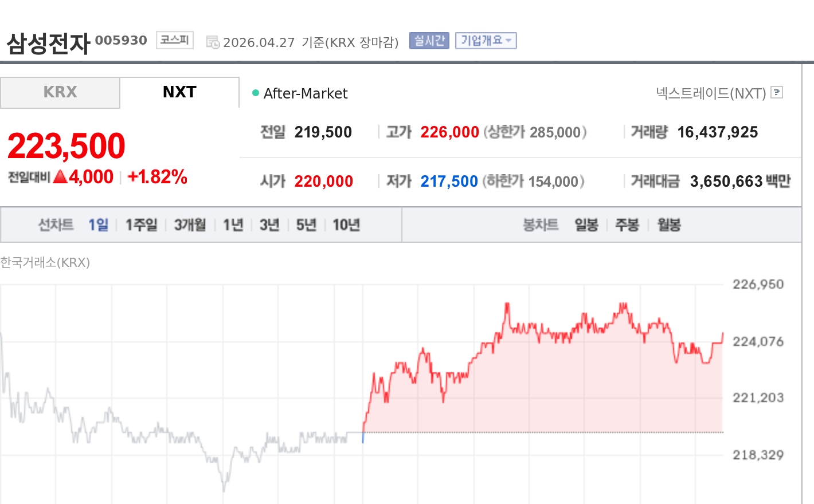
Task: Click the info icon next to 넥스트레이드(NXT)
Action: (777, 92)
